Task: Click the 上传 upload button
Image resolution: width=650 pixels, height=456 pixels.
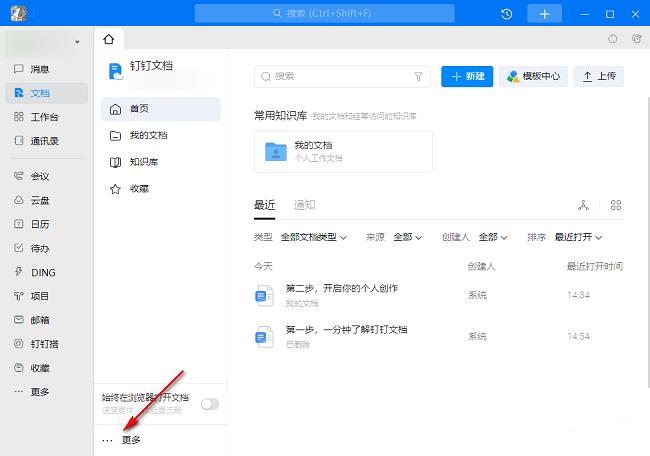Action: (598, 76)
